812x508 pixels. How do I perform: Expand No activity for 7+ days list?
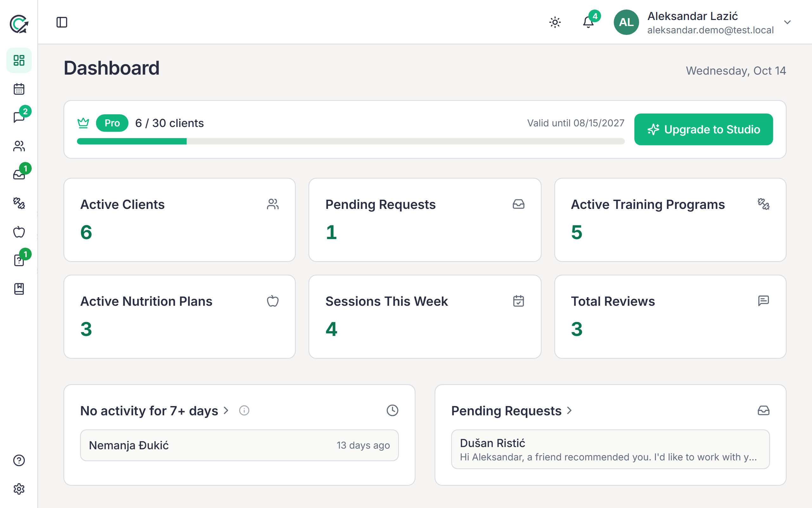155,411
